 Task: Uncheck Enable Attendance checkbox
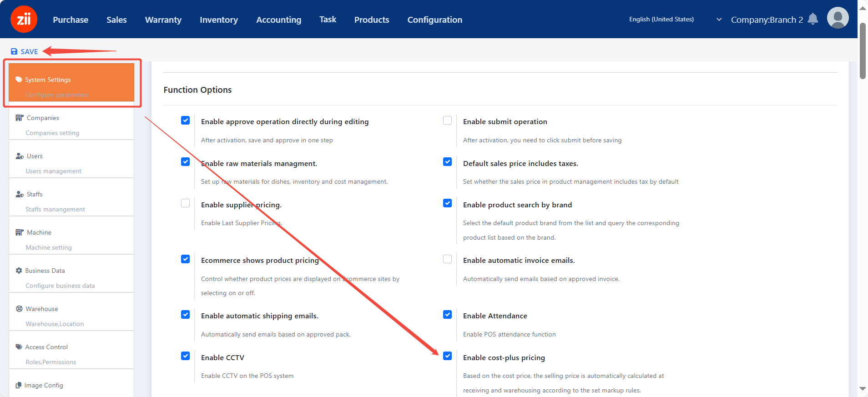point(447,315)
